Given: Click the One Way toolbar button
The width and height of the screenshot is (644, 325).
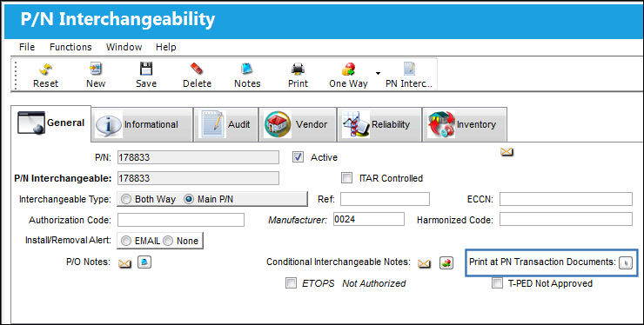Looking at the screenshot, I should pyautogui.click(x=348, y=75).
